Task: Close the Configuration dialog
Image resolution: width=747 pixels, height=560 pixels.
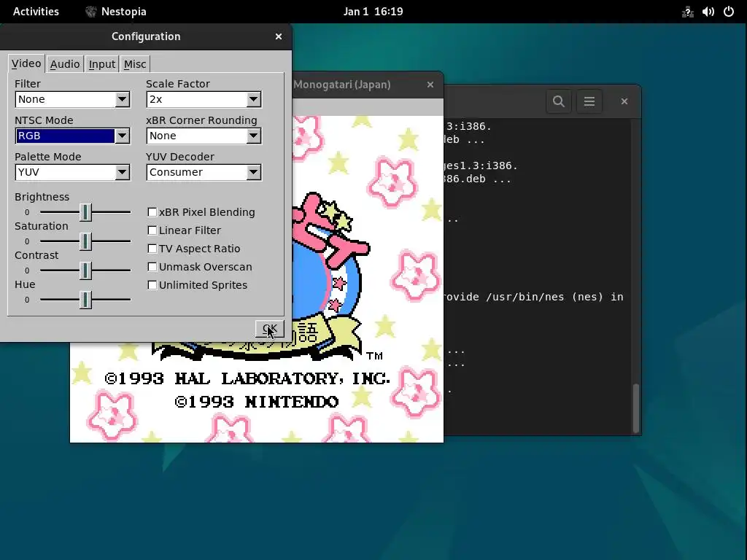Action: [279, 36]
